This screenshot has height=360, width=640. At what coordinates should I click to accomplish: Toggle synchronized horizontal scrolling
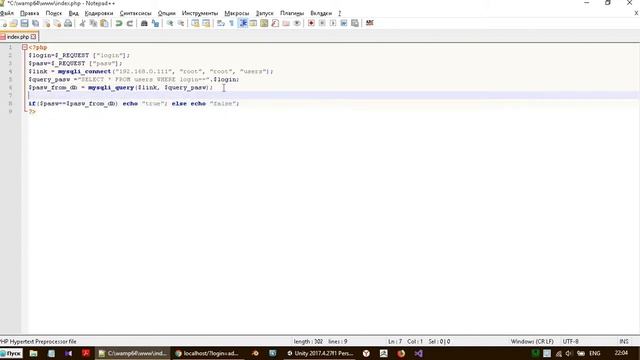pyautogui.click(x=206, y=23)
